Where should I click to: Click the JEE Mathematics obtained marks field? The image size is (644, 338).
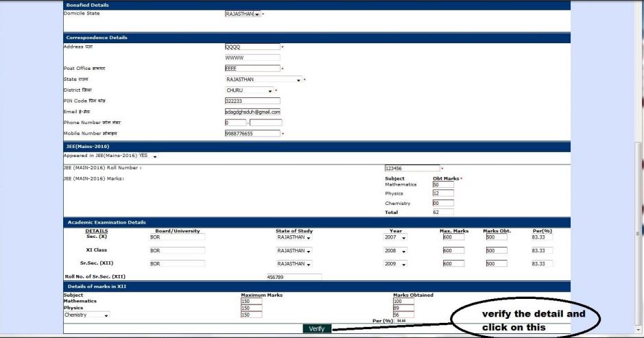pyautogui.click(x=443, y=184)
